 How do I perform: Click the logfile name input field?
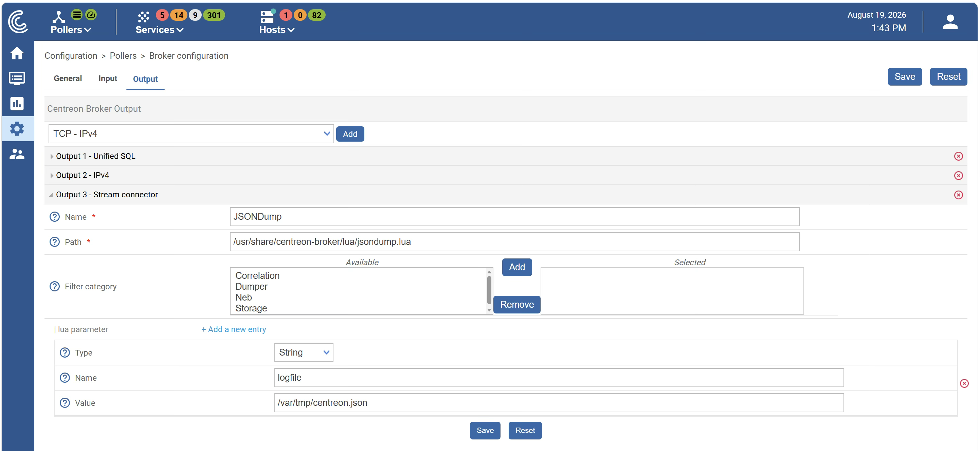coord(559,378)
